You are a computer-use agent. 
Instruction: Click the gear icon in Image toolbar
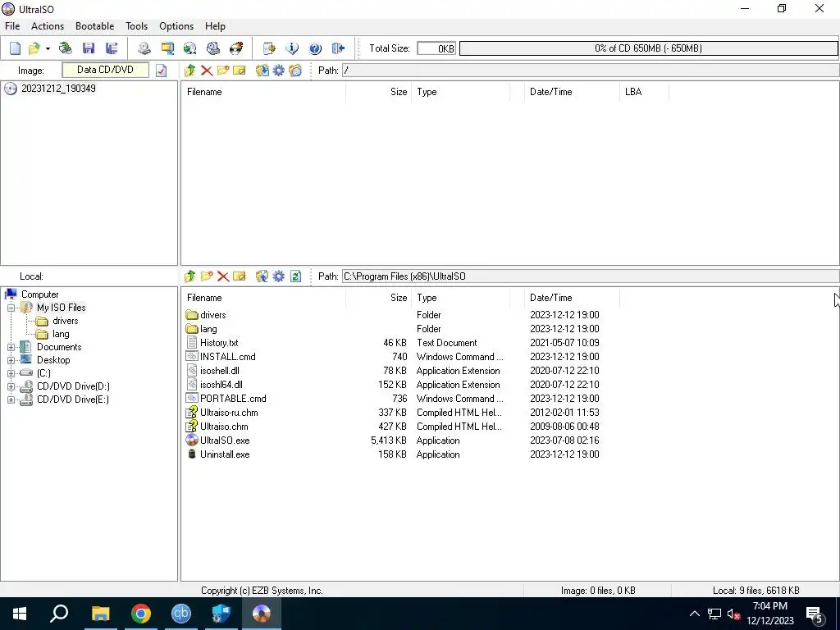[x=279, y=71]
